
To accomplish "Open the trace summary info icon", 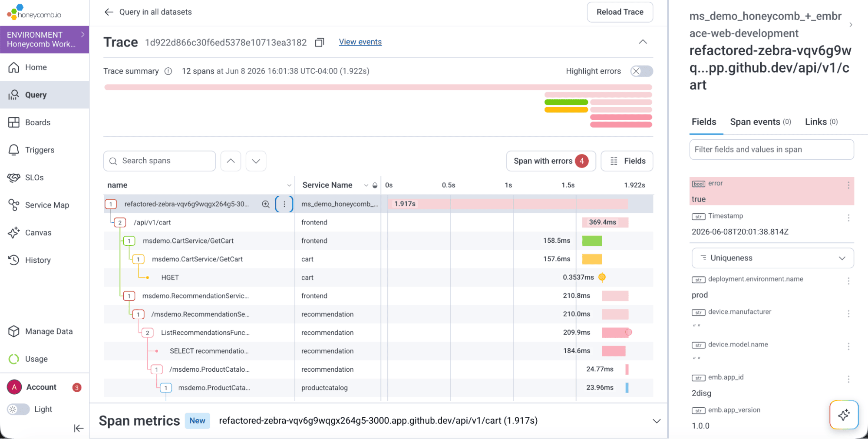I will point(168,71).
